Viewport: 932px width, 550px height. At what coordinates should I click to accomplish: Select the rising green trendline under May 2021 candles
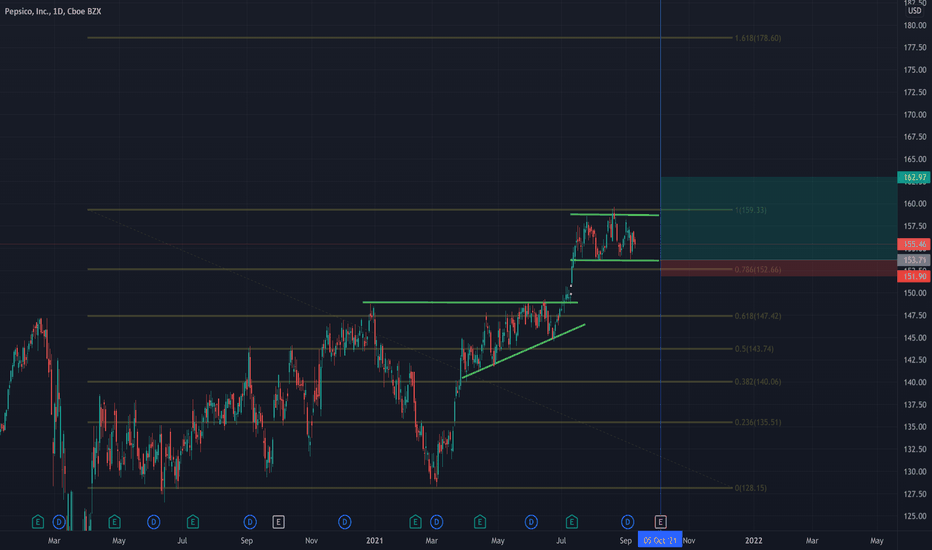[x=523, y=351]
